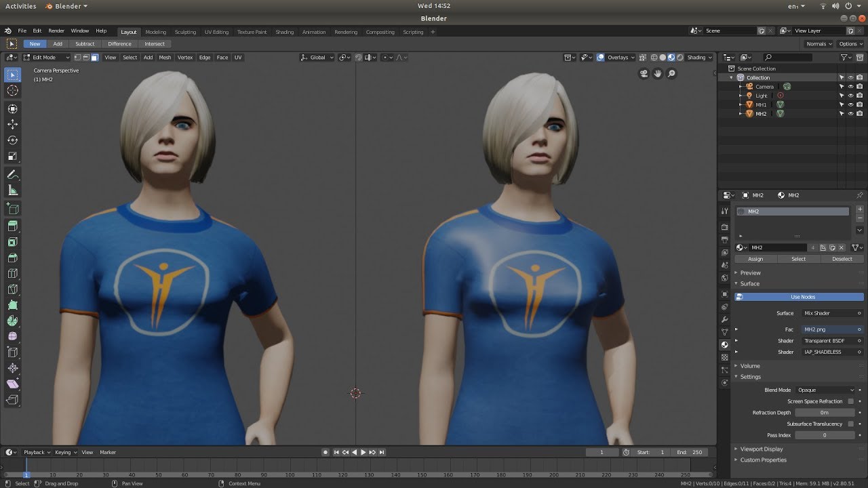Select the Bevel tool

[x=13, y=258]
